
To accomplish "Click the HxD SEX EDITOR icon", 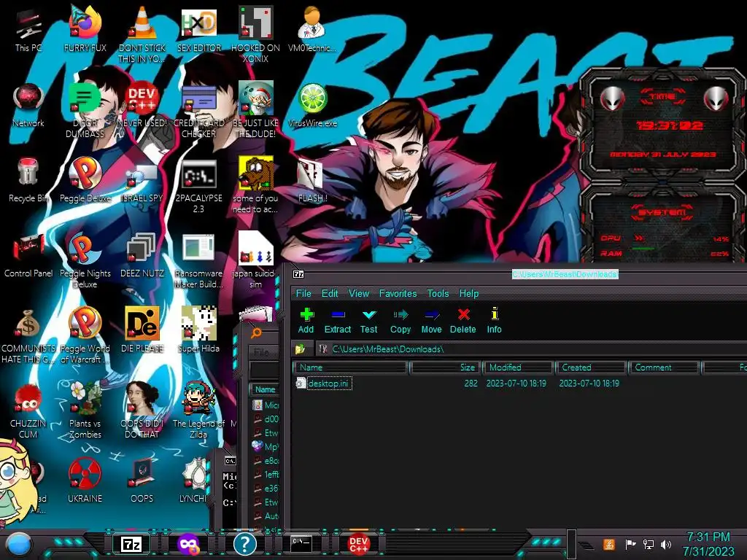I will tap(198, 23).
